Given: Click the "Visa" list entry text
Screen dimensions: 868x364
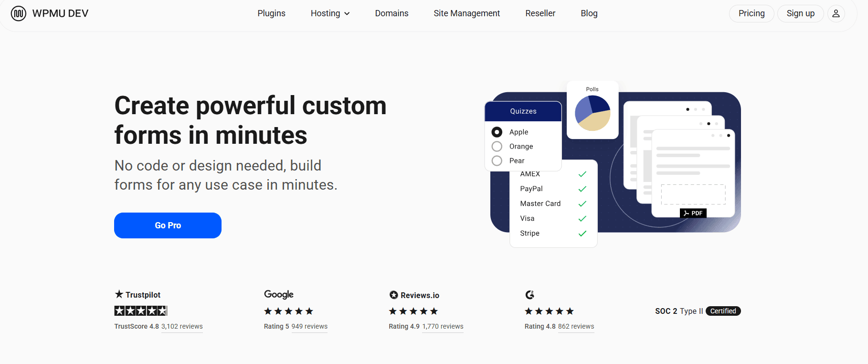Looking at the screenshot, I should tap(528, 218).
